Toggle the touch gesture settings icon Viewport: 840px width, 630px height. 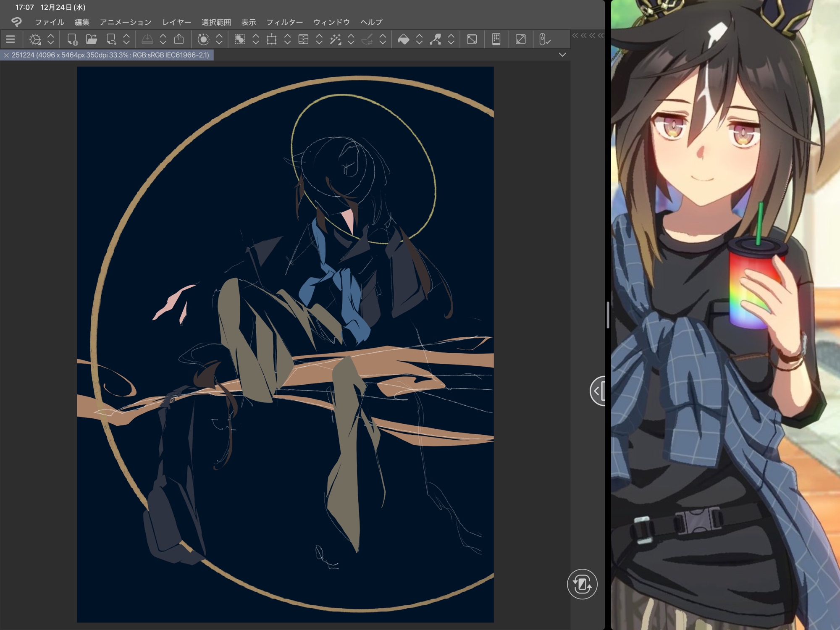click(x=544, y=39)
